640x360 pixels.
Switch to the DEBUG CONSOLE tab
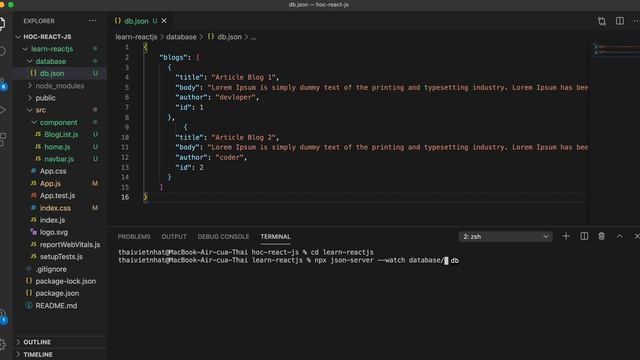223,237
